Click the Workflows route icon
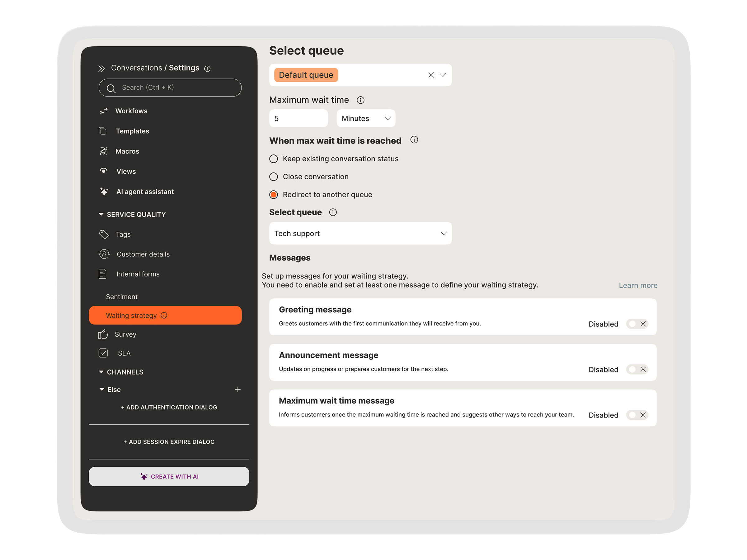Image resolution: width=747 pixels, height=560 pixels. (x=103, y=111)
